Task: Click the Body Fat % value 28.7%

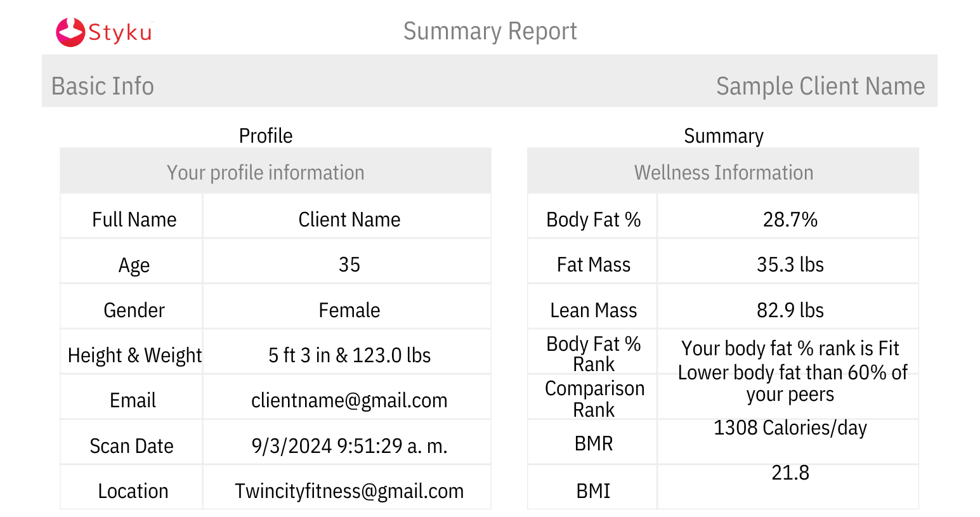Action: pos(790,219)
